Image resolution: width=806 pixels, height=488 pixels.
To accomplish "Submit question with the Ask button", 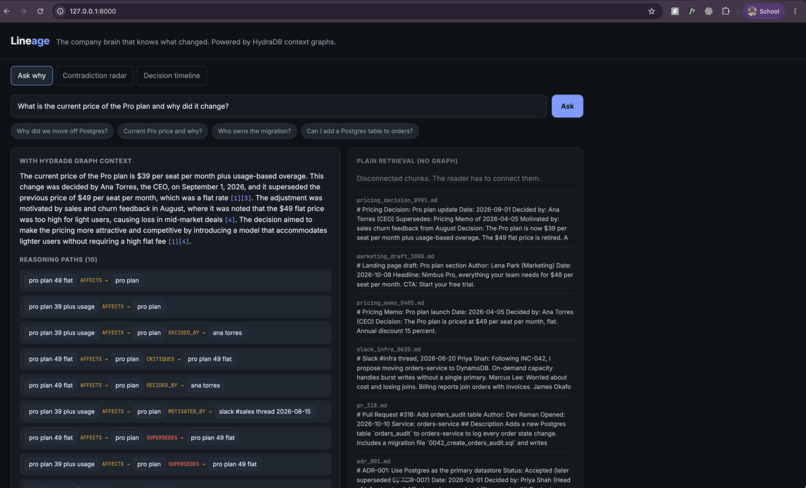I will [x=567, y=106].
